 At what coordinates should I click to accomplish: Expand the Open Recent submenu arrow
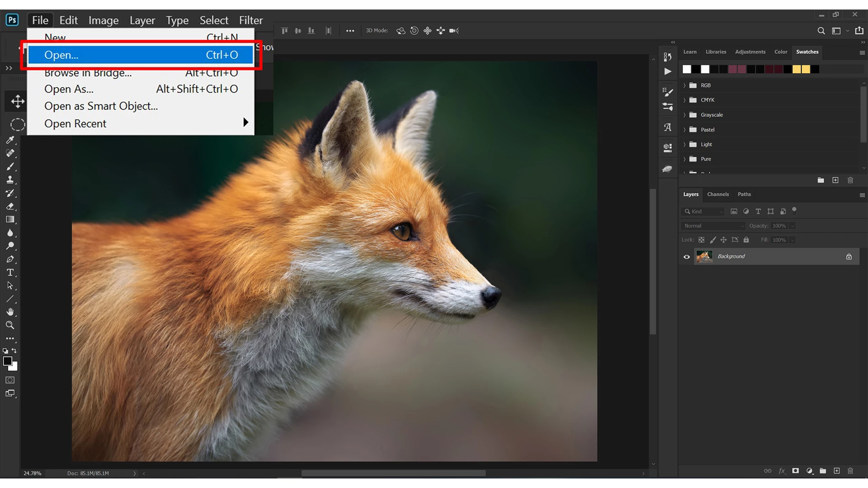(x=245, y=122)
